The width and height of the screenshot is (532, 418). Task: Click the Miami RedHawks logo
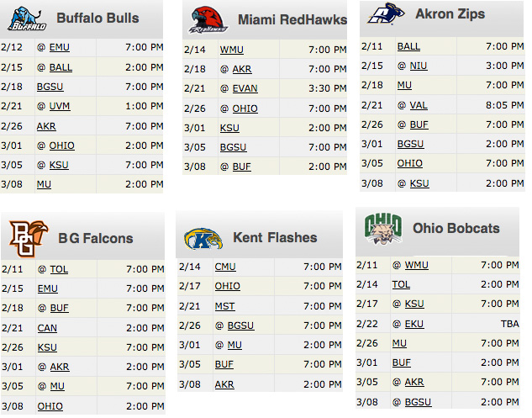pyautogui.click(x=208, y=19)
